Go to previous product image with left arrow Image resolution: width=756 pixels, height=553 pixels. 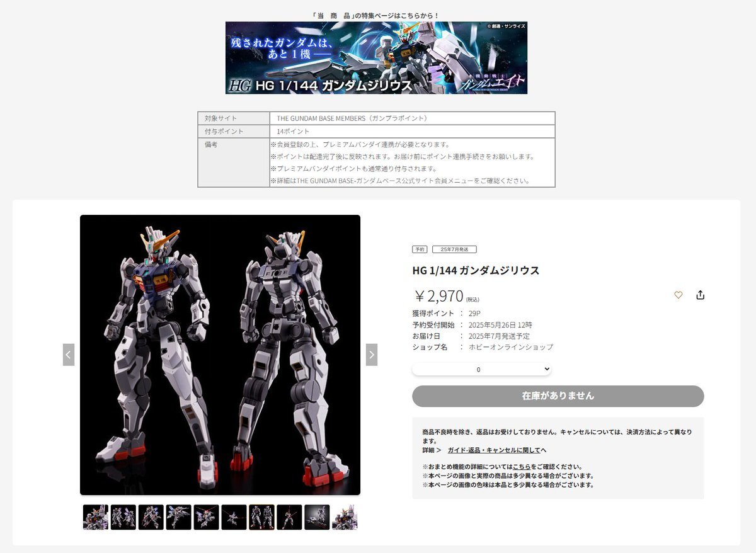click(69, 355)
